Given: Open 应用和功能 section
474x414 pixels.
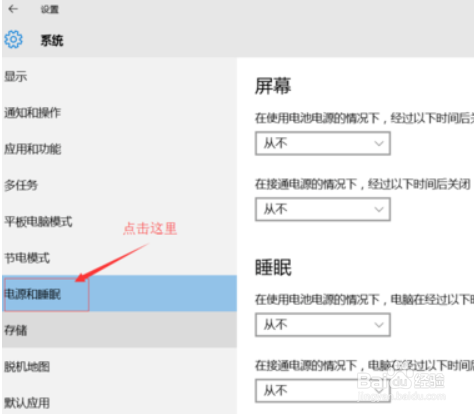Looking at the screenshot, I should click(x=119, y=149).
